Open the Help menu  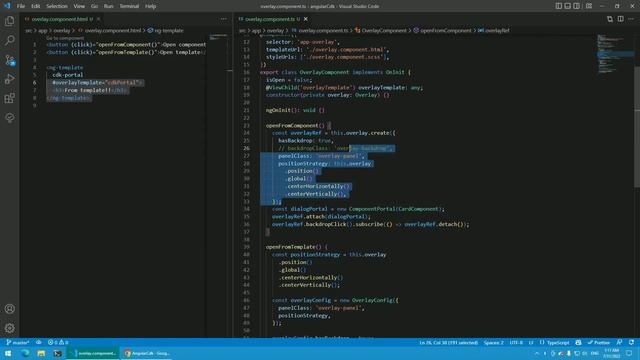pos(150,6)
